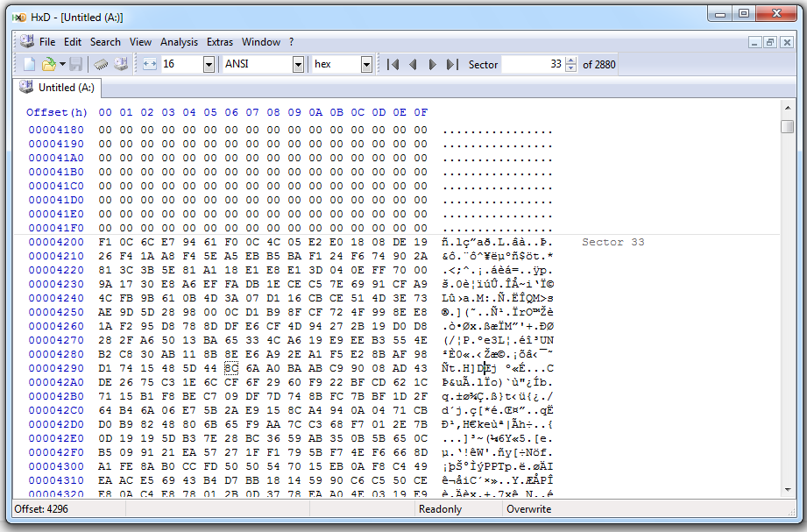This screenshot has width=807, height=532.
Task: Click the grayed Save disk icon
Action: pyautogui.click(x=76, y=64)
